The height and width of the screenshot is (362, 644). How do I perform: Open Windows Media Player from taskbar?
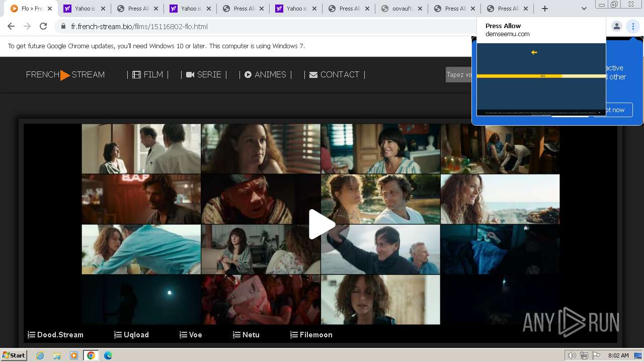[x=74, y=355]
